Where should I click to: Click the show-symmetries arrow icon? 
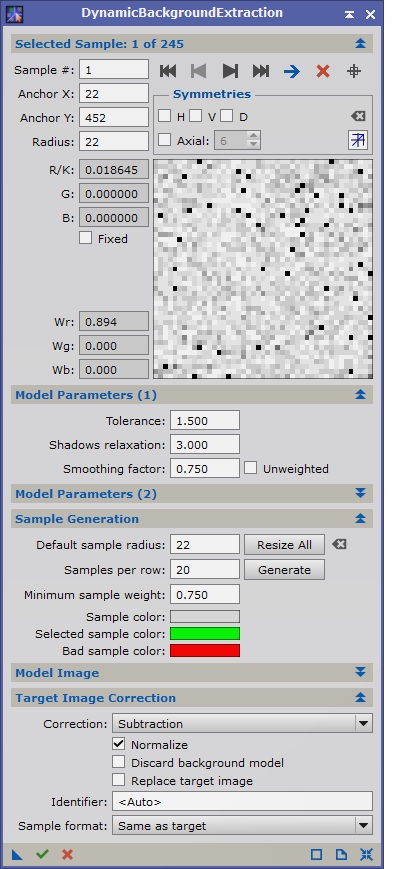click(358, 140)
